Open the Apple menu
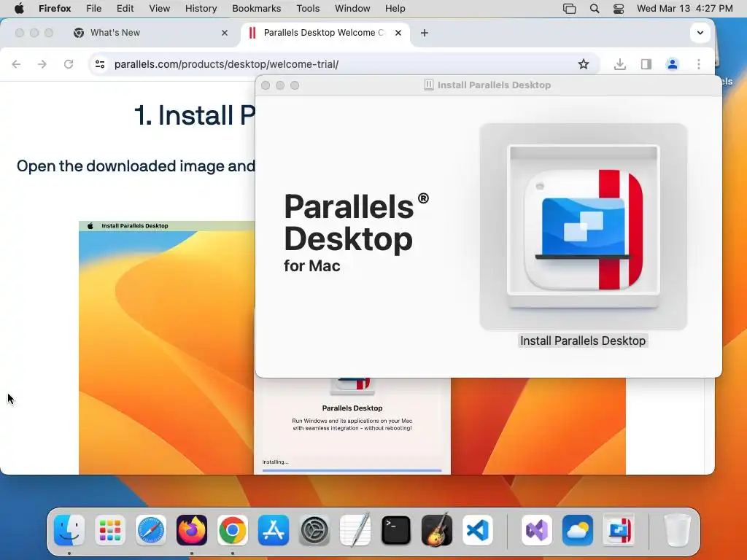 click(19, 9)
